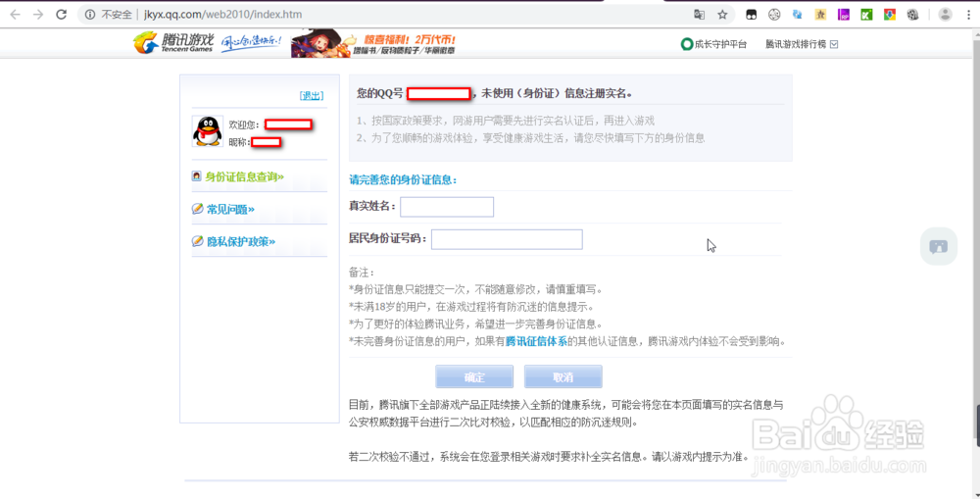Click the Tencent Games logo

[173, 42]
